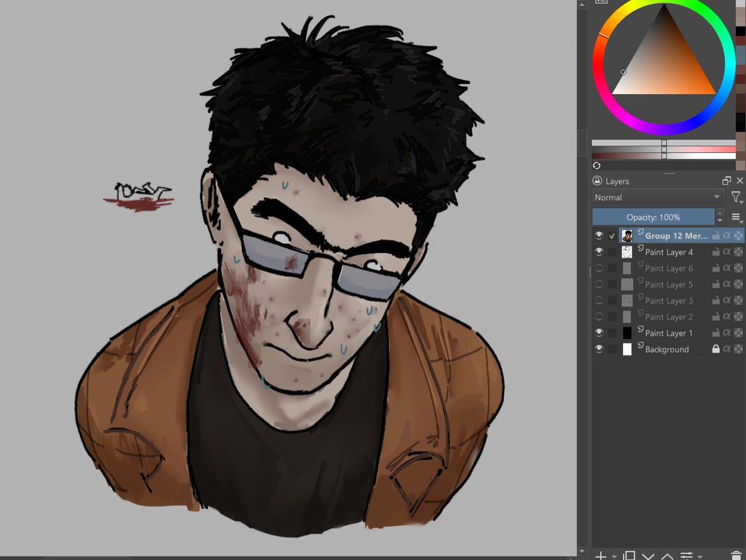746x560 pixels.
Task: Hide Paint Layer 4 with its eye icon
Action: [x=599, y=252]
